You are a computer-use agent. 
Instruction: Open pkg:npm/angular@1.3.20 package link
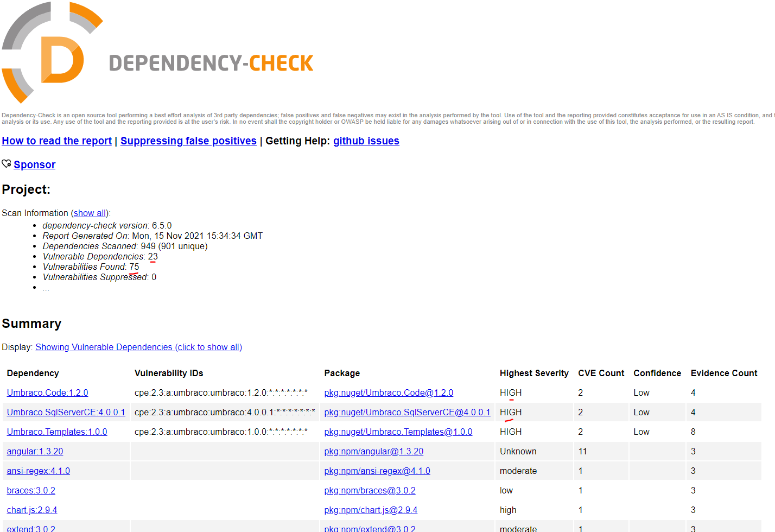pyautogui.click(x=374, y=451)
